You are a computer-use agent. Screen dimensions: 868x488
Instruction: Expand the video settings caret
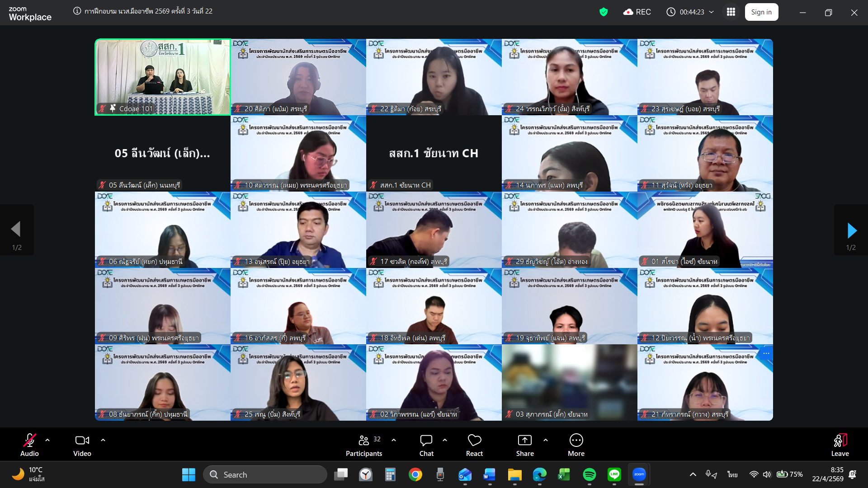pos(103,440)
